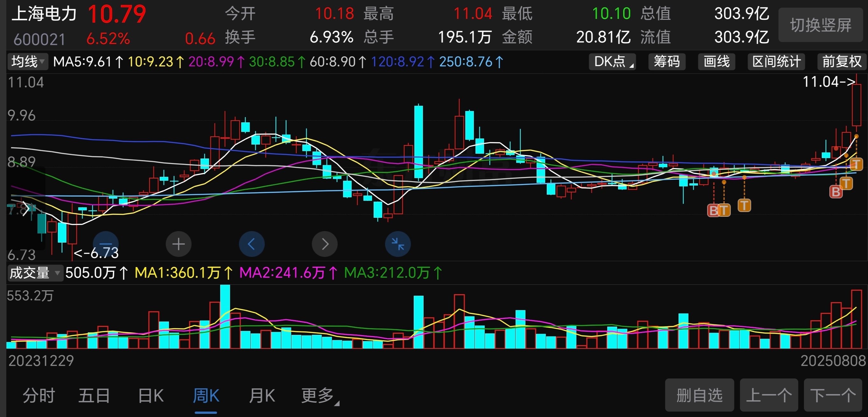This screenshot has width=868, height=417.
Task: Switch to the 分时 tab
Action: click(39, 395)
